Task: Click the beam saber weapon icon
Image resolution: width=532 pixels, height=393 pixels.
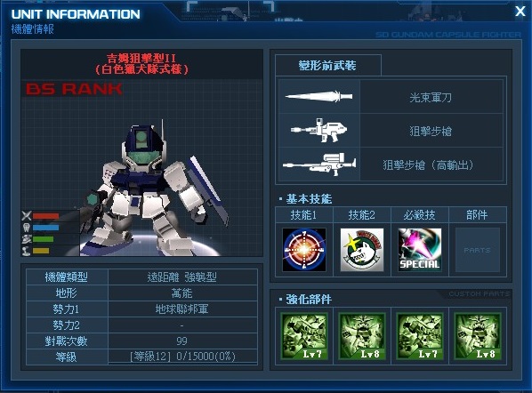Action: point(318,97)
